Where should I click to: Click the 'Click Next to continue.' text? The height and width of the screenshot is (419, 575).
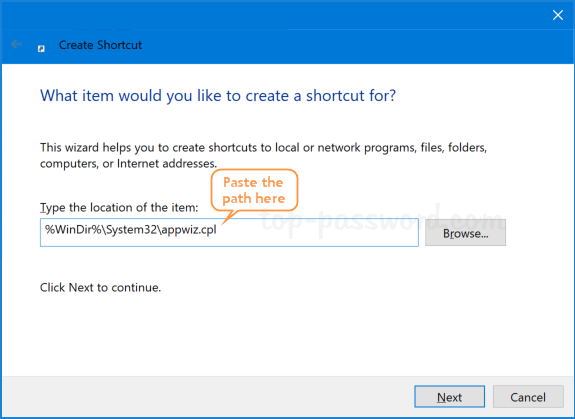click(100, 287)
